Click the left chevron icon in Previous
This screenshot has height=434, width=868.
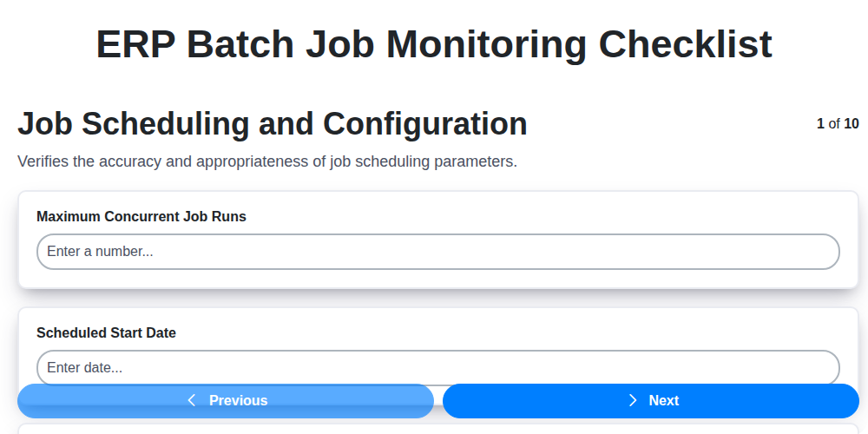click(x=192, y=400)
